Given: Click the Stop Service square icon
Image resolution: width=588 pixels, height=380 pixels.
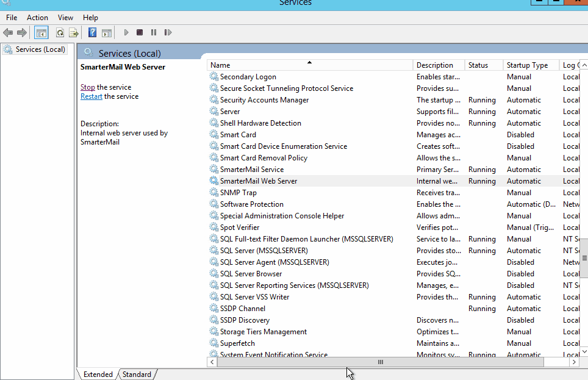Looking at the screenshot, I should 140,33.
